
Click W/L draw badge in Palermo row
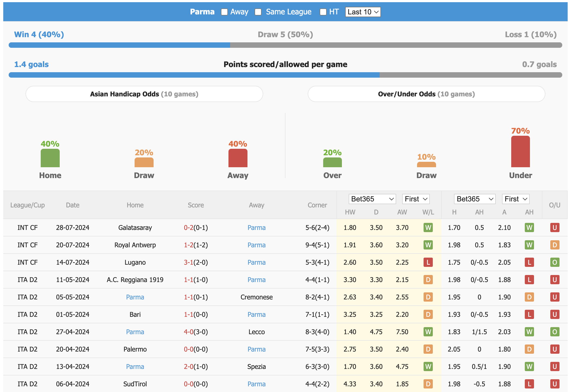(x=428, y=349)
